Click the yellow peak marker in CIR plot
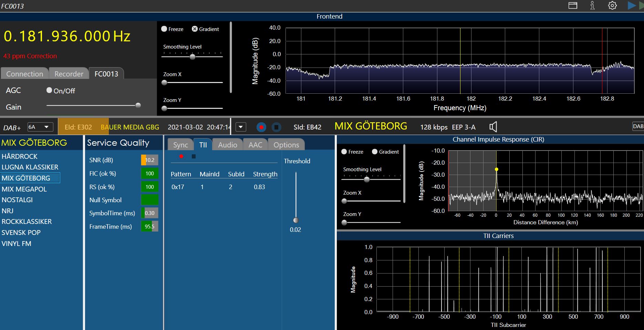The width and height of the screenshot is (644, 330). pos(497,169)
